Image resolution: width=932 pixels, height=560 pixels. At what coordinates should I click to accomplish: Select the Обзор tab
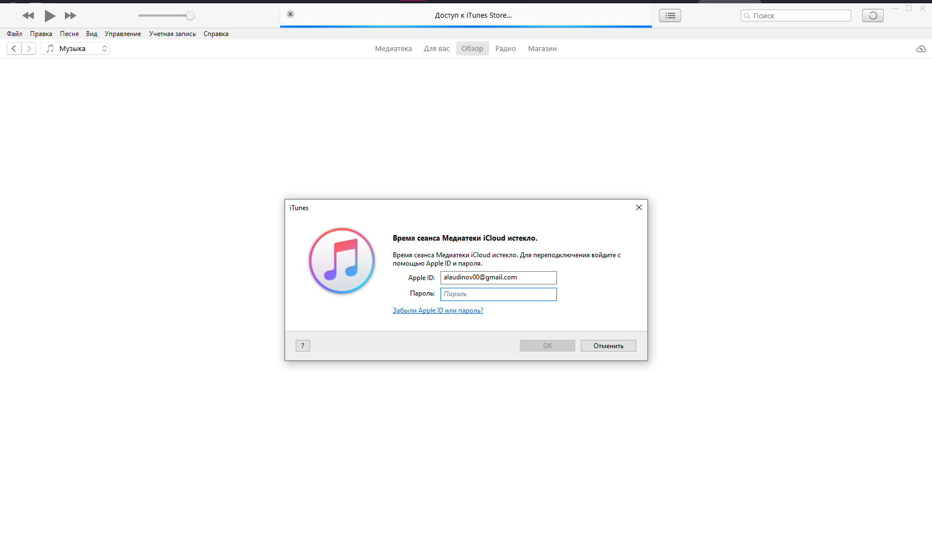pyautogui.click(x=473, y=49)
